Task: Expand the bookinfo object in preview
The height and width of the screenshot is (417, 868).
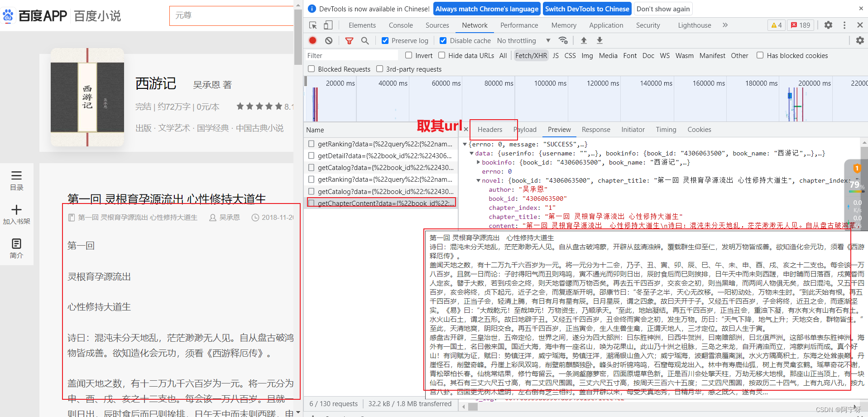Action: (478, 162)
